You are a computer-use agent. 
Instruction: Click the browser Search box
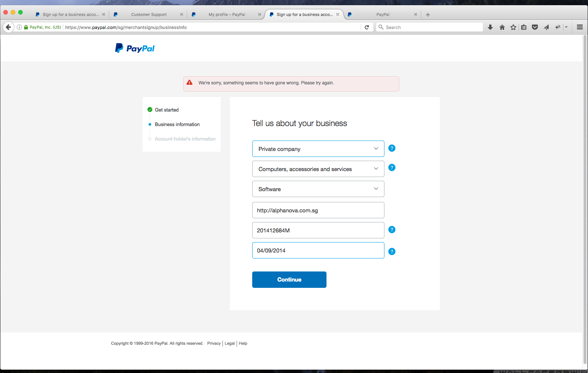click(429, 27)
